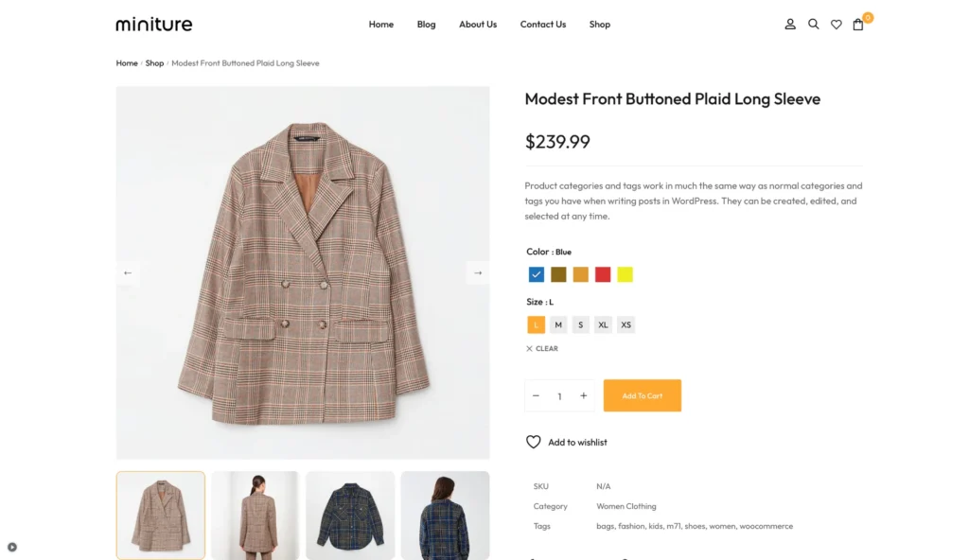Open the Blog menu item
The height and width of the screenshot is (560, 969).
point(426,25)
